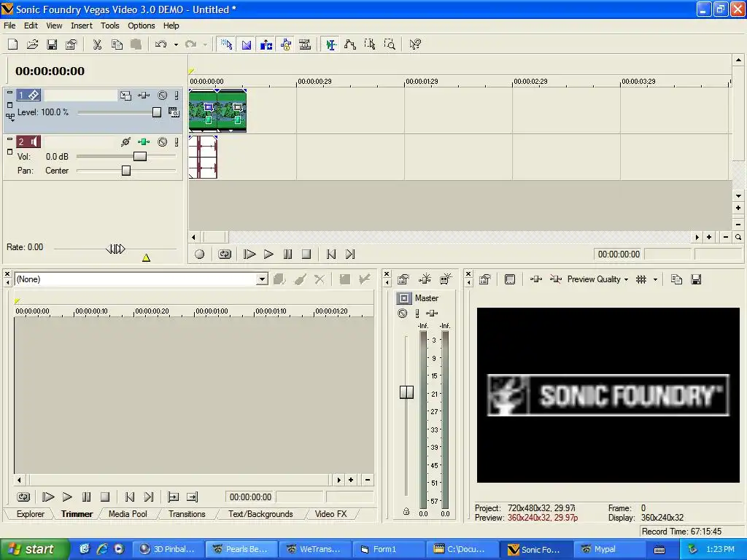Mute the Master bus

(x=403, y=314)
